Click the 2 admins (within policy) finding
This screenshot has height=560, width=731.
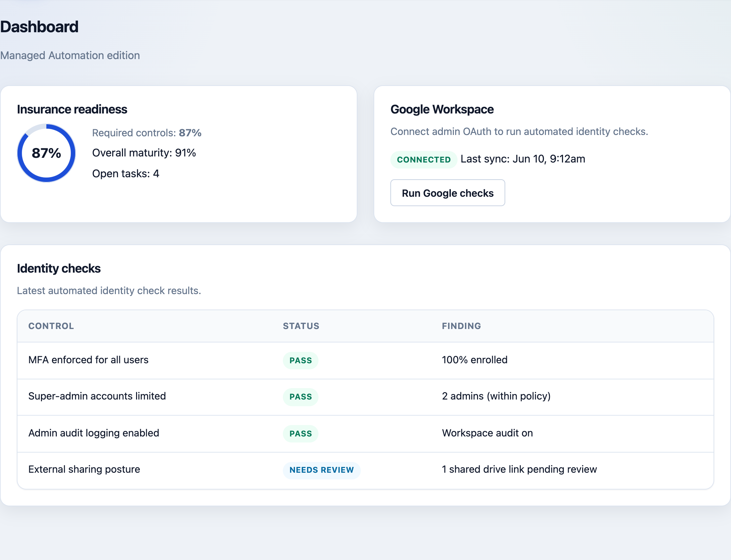[496, 396]
